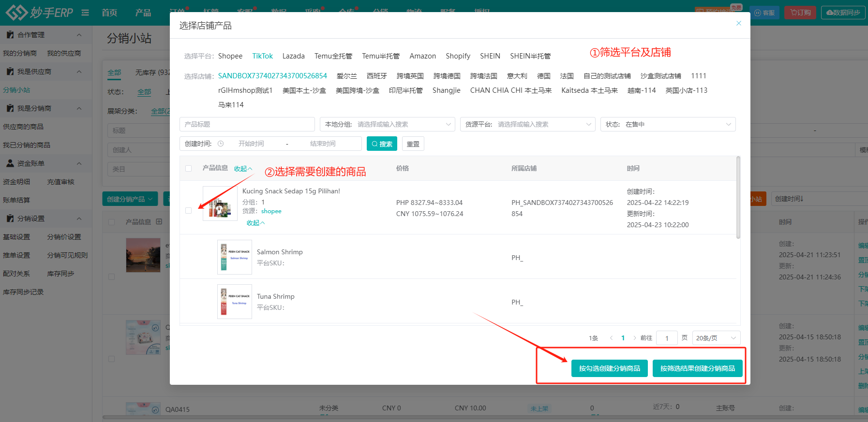Open 我的分销商 in sidebar
868x422 pixels.
[x=20, y=53]
